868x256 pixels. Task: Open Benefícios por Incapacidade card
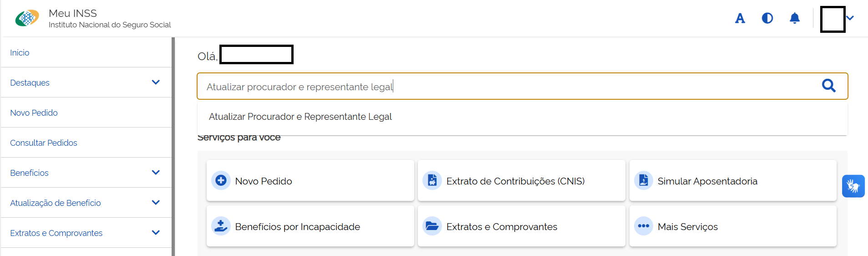(x=310, y=226)
